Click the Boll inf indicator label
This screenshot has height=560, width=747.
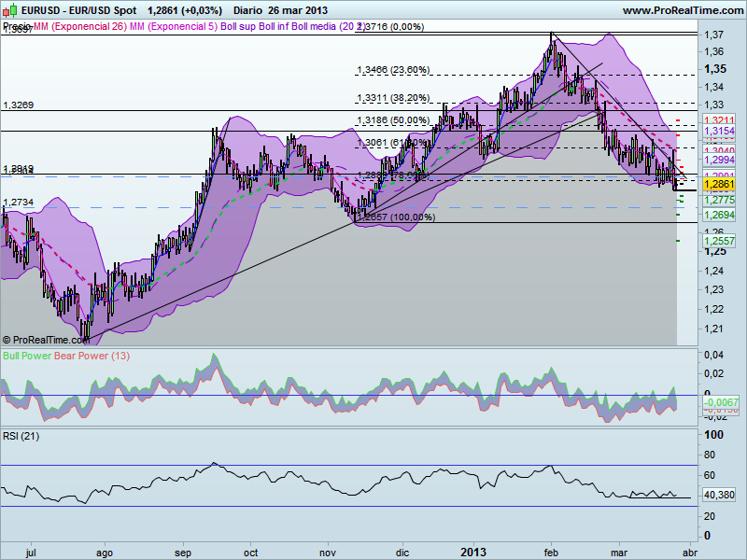point(274,27)
